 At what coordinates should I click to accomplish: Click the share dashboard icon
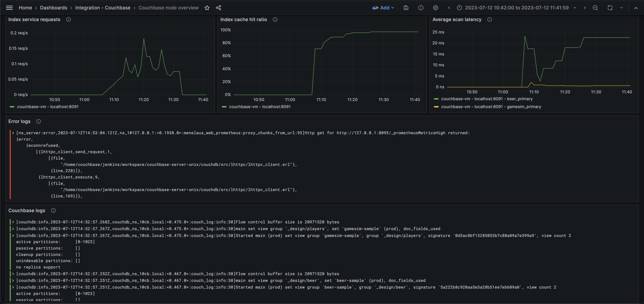218,8
